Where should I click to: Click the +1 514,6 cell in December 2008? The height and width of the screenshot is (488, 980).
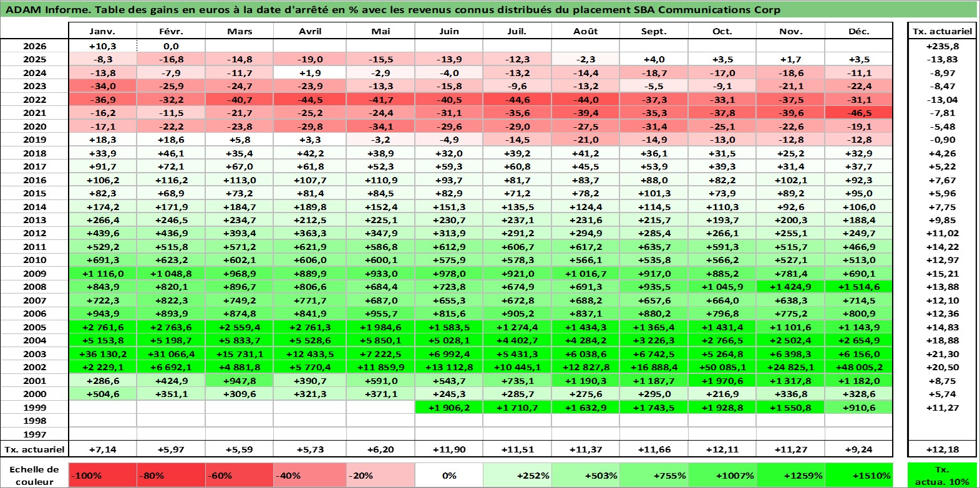pos(859,287)
